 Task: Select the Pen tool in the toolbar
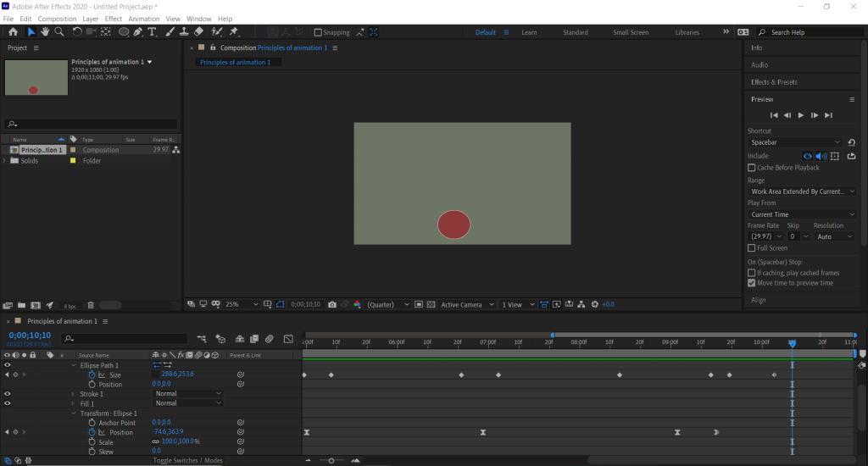click(137, 32)
